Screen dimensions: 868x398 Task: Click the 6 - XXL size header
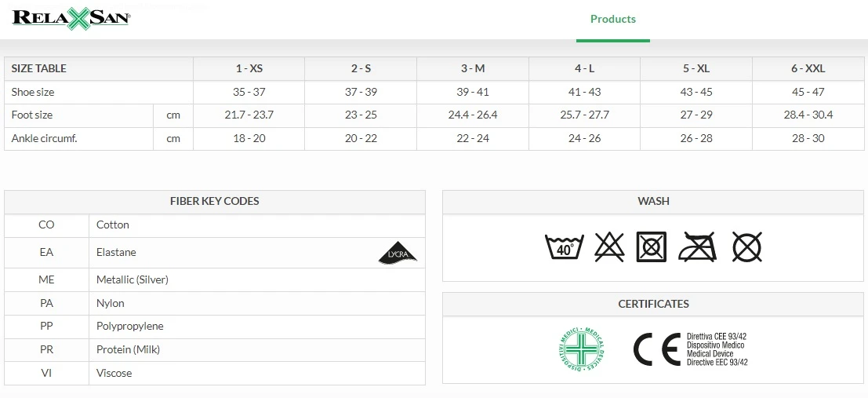coord(808,68)
